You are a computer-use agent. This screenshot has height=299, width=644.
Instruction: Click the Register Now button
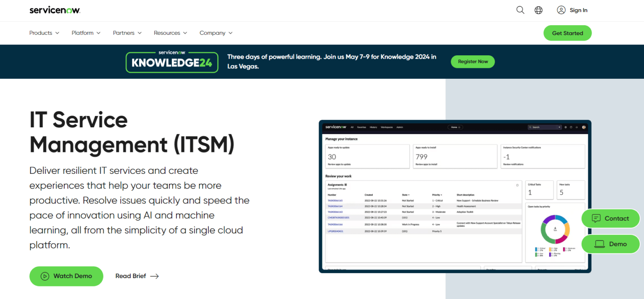click(x=473, y=62)
